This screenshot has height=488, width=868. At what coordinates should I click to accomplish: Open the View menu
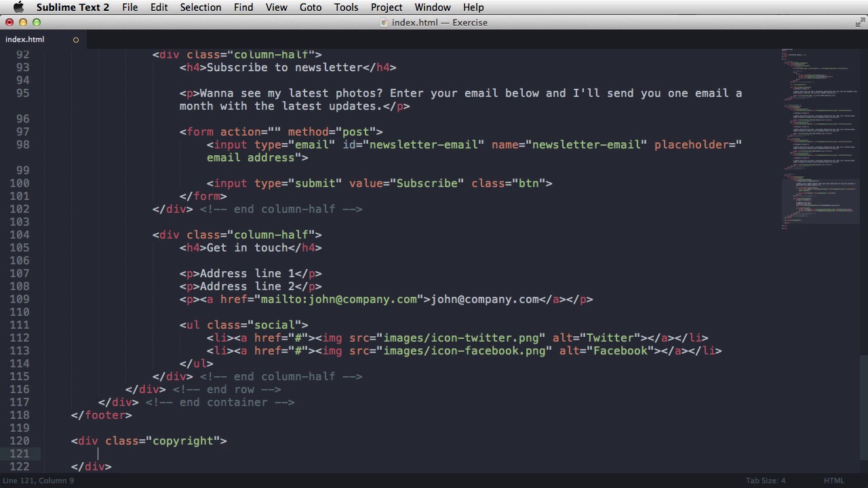click(x=276, y=7)
